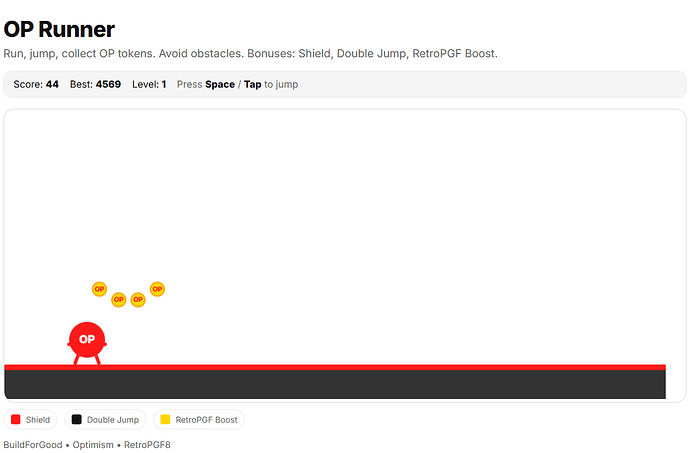This screenshot has width=690, height=453.
Task: Click the yellow RetroPGF Boost swatch
Action: 165,419
